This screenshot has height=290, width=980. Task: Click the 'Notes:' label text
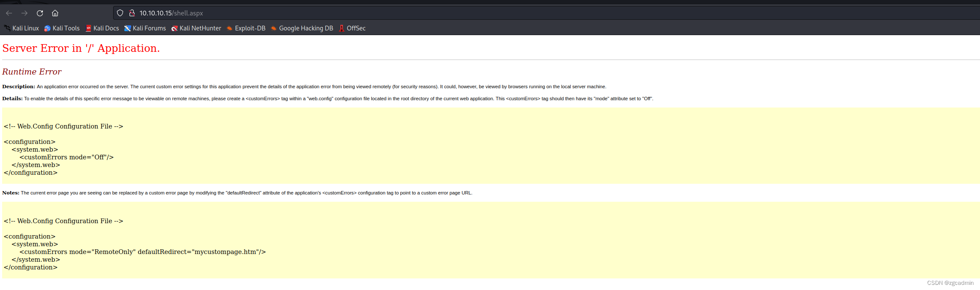click(11, 193)
